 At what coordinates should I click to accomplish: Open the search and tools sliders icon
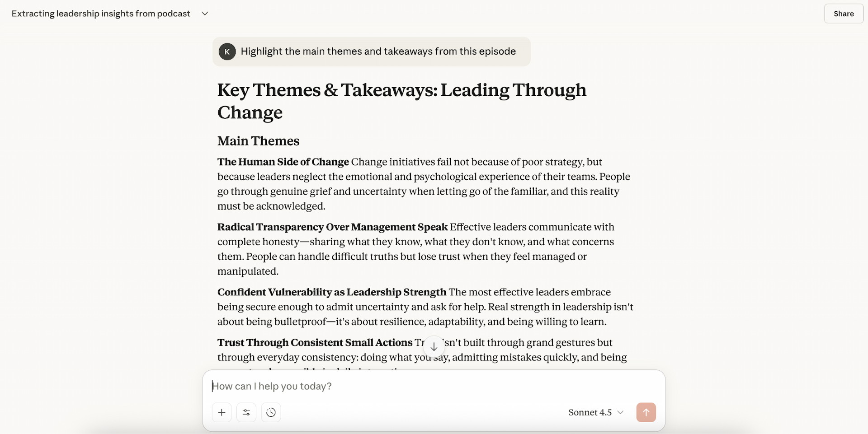[246, 412]
